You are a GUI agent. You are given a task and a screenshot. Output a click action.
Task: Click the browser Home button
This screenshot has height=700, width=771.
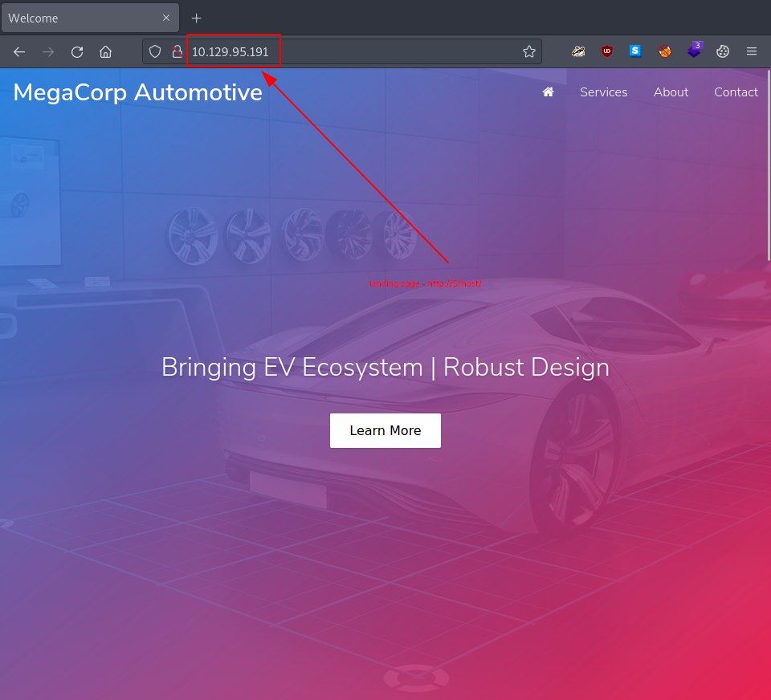105,51
